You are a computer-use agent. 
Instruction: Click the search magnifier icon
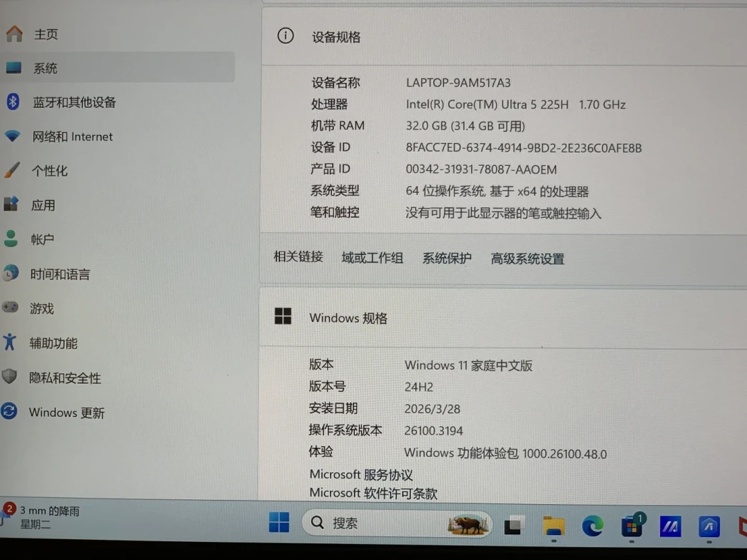pos(317,523)
